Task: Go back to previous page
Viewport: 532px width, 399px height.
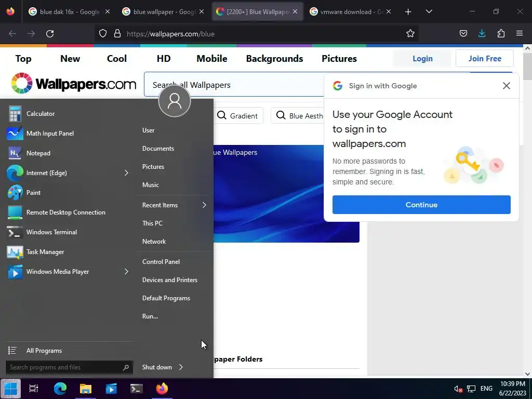Action: coord(12,34)
